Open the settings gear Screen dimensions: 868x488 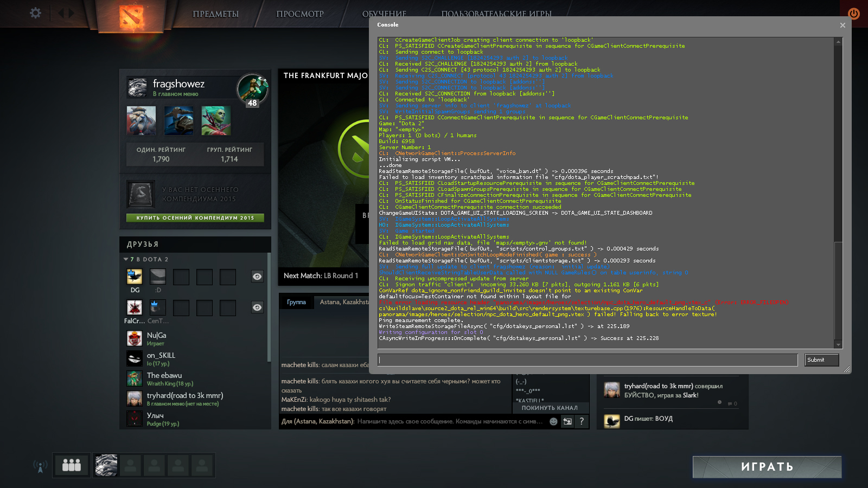point(35,13)
